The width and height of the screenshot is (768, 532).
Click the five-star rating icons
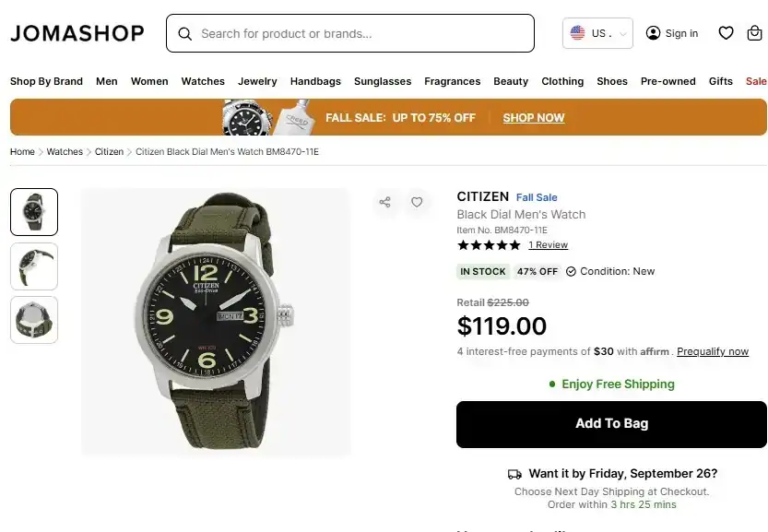click(x=489, y=245)
